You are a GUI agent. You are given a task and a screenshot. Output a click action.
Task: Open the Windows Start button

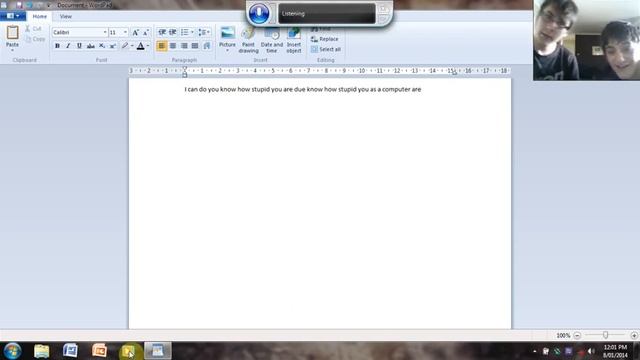click(12, 351)
